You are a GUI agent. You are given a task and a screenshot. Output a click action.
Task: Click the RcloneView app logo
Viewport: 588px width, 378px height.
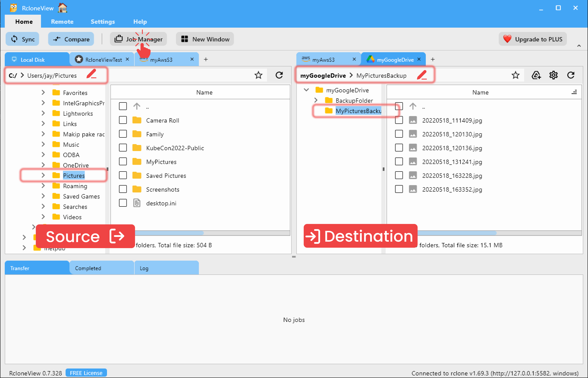pos(14,8)
